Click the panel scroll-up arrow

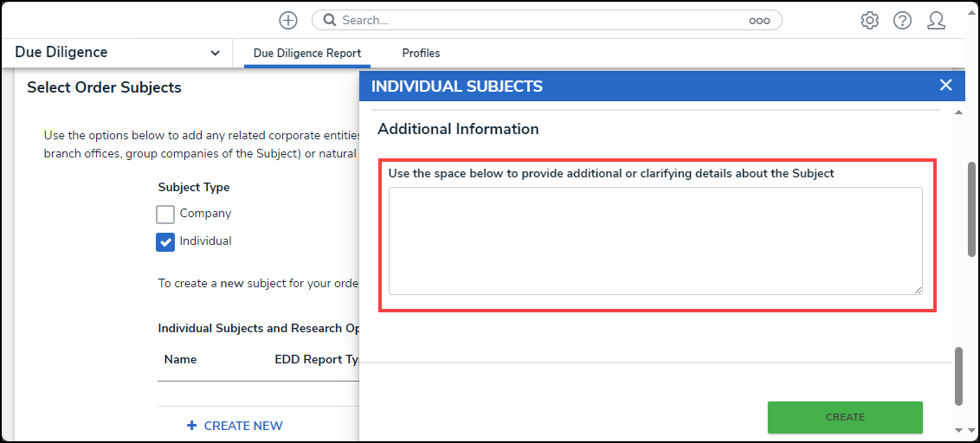[958, 112]
